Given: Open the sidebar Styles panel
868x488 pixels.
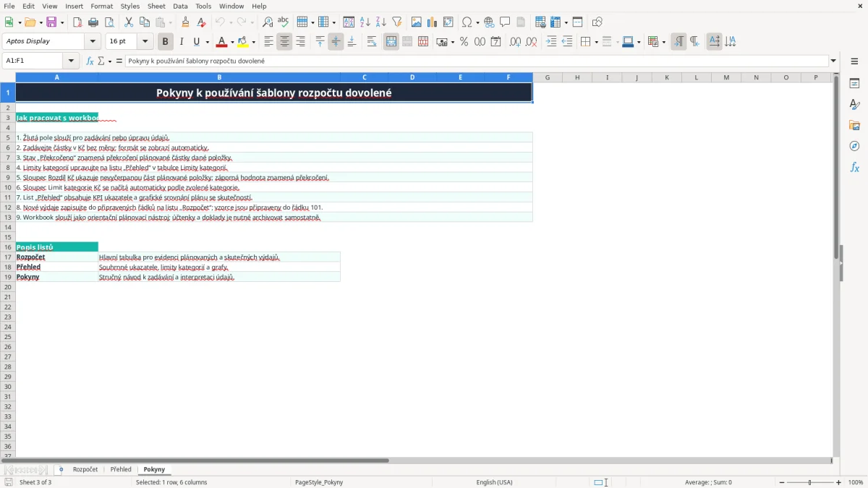Looking at the screenshot, I should coord(854,105).
